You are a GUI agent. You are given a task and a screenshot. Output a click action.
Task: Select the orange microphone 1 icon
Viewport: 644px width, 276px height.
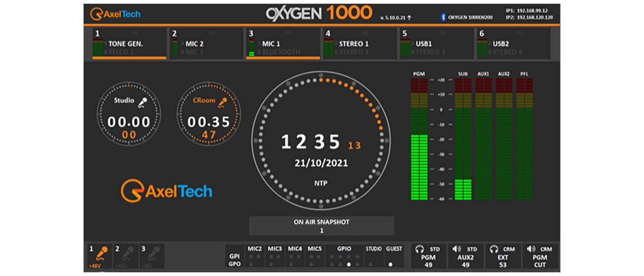pyautogui.click(x=101, y=254)
